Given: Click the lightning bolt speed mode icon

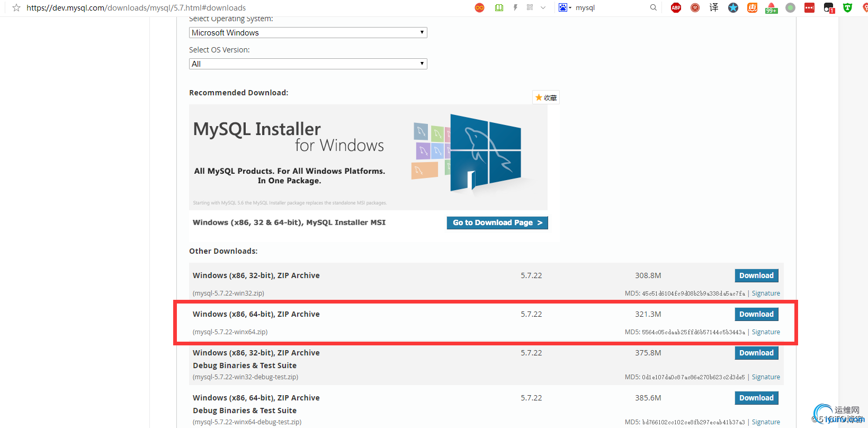Looking at the screenshot, I should coord(515,7).
